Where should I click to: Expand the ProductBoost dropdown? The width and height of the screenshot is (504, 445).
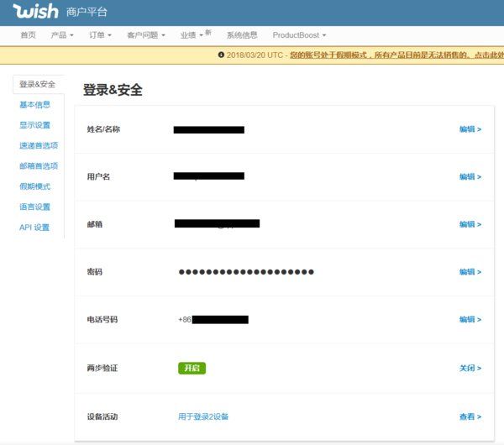click(299, 35)
